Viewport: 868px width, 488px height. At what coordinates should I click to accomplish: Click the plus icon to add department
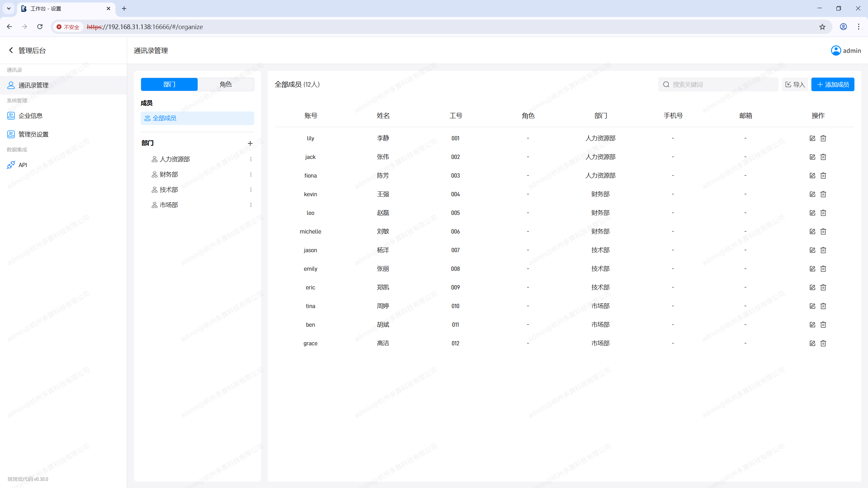pos(250,143)
